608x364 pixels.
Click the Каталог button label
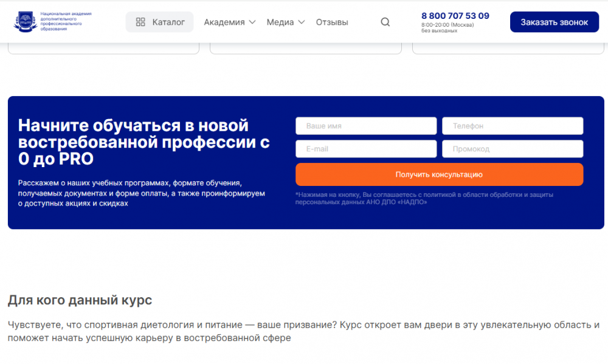tap(168, 22)
